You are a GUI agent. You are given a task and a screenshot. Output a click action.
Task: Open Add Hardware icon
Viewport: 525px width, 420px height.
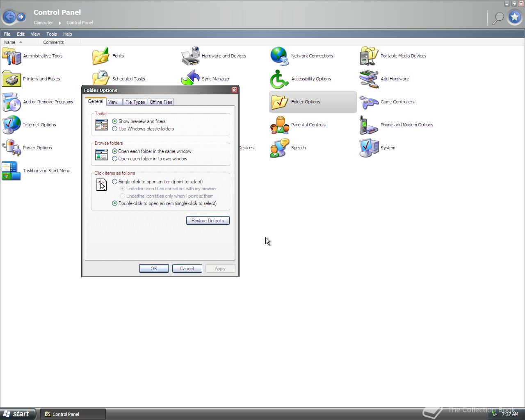(369, 79)
